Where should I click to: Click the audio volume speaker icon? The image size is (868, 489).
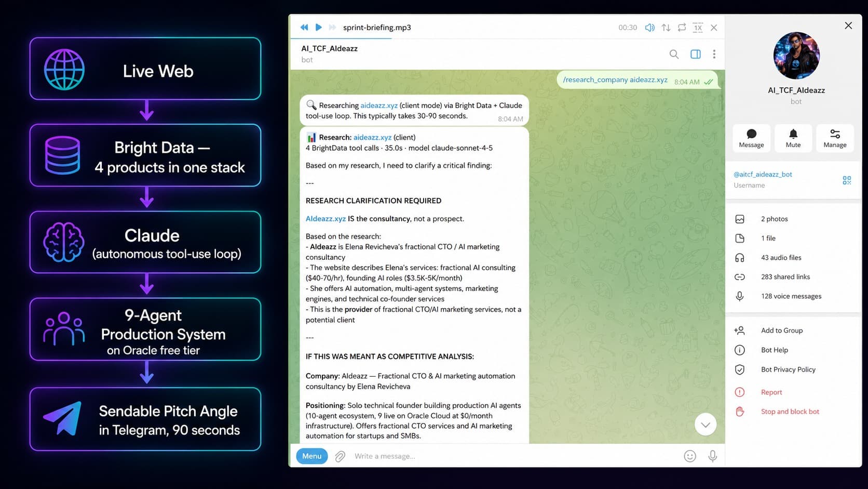click(649, 28)
